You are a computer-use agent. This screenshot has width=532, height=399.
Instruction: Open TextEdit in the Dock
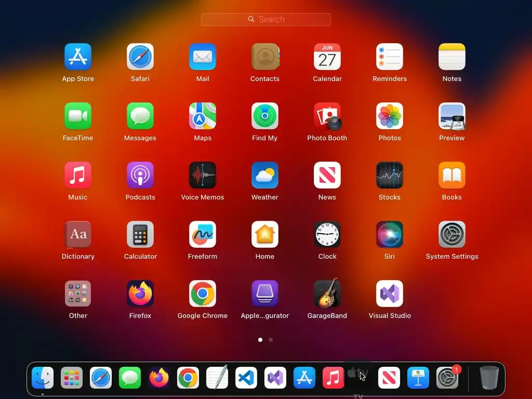point(217,377)
